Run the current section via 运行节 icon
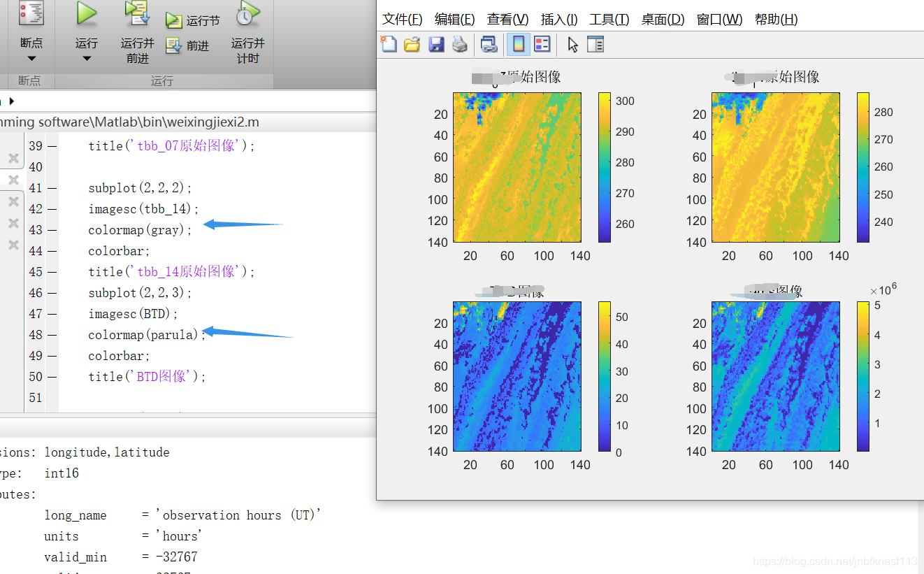The height and width of the screenshot is (574, 924). pyautogui.click(x=175, y=17)
